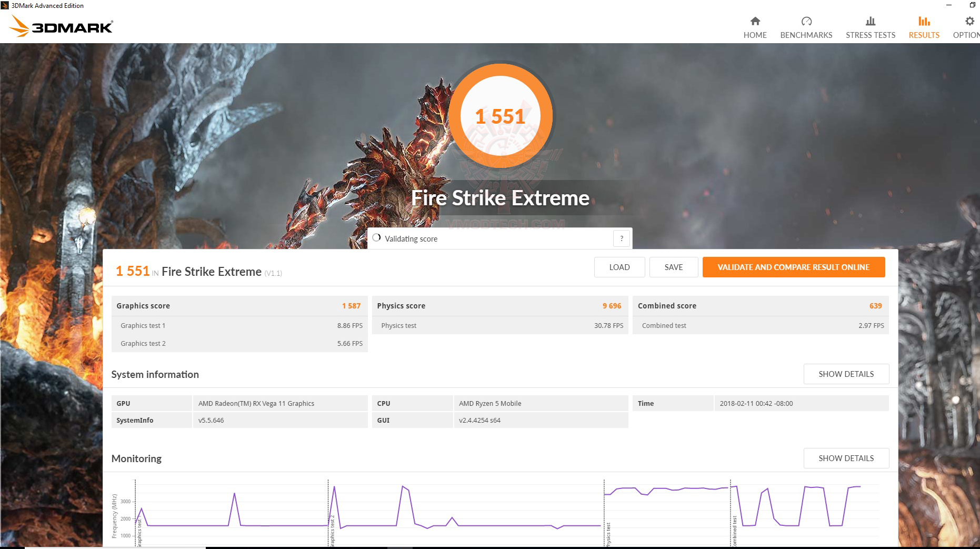Click the Benchmarks gauge icon
This screenshot has width=980, height=549.
pos(806,21)
